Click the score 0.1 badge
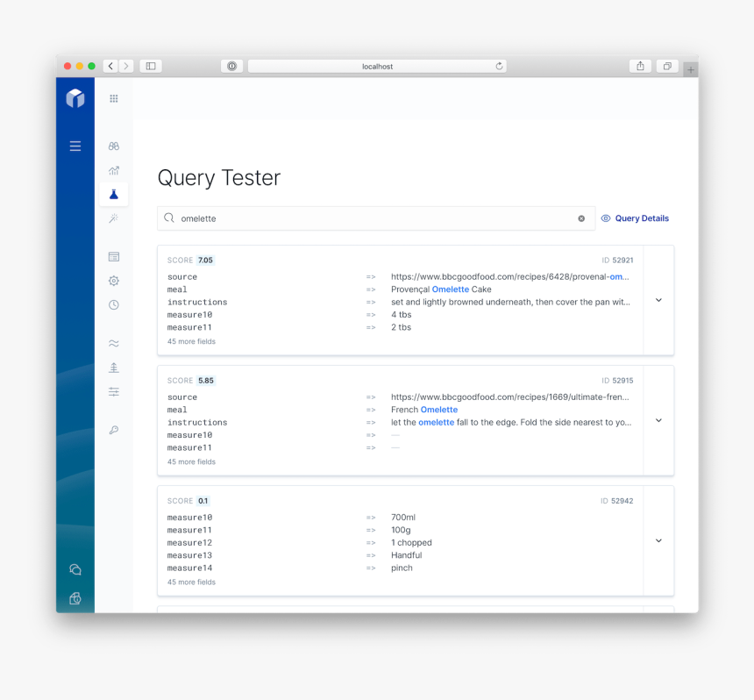The image size is (754, 700). click(203, 501)
